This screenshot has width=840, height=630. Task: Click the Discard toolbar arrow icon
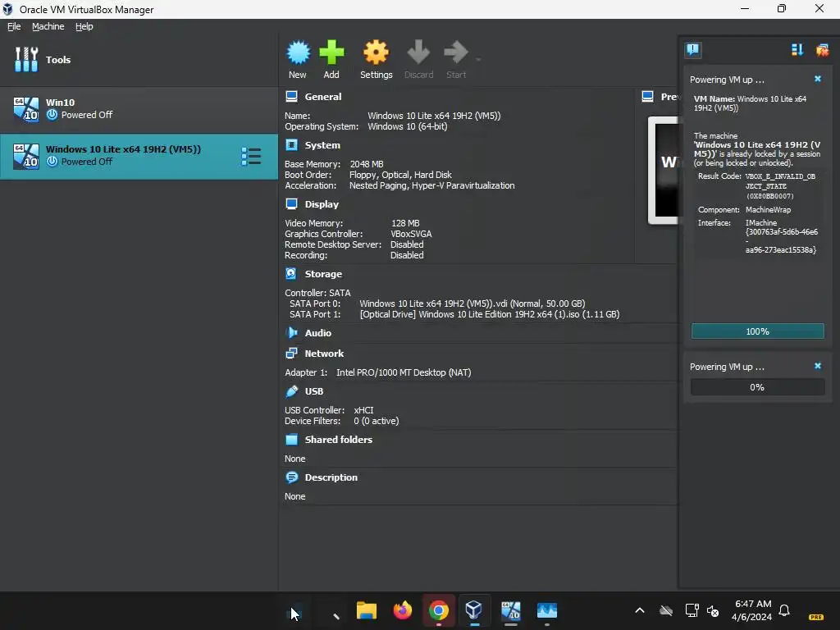pyautogui.click(x=418, y=52)
